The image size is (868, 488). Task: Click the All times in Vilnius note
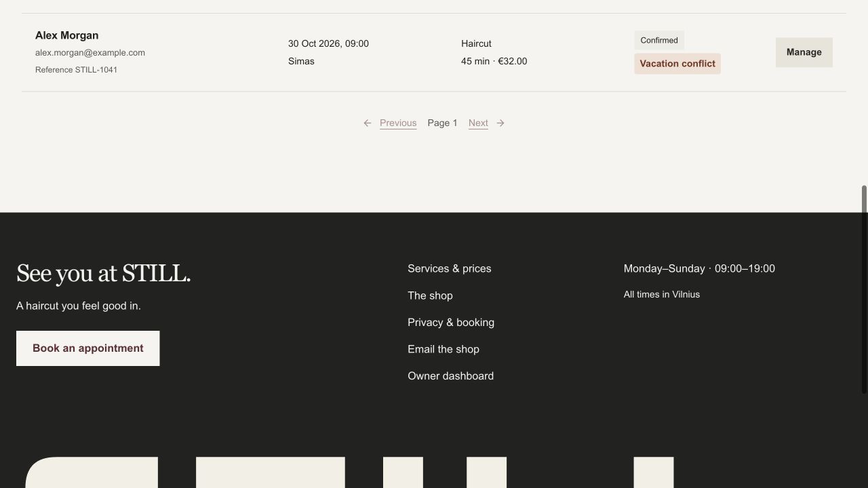662,294
